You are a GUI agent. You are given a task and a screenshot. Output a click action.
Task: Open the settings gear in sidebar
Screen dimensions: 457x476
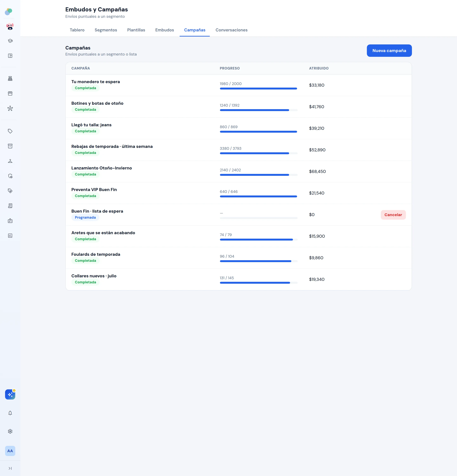click(10, 432)
